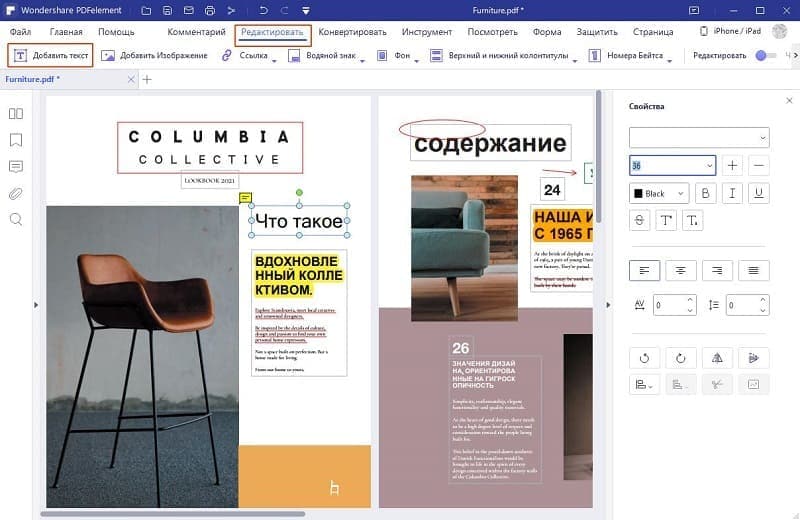Close the Properties panel
The image size is (800, 520).
click(x=789, y=101)
